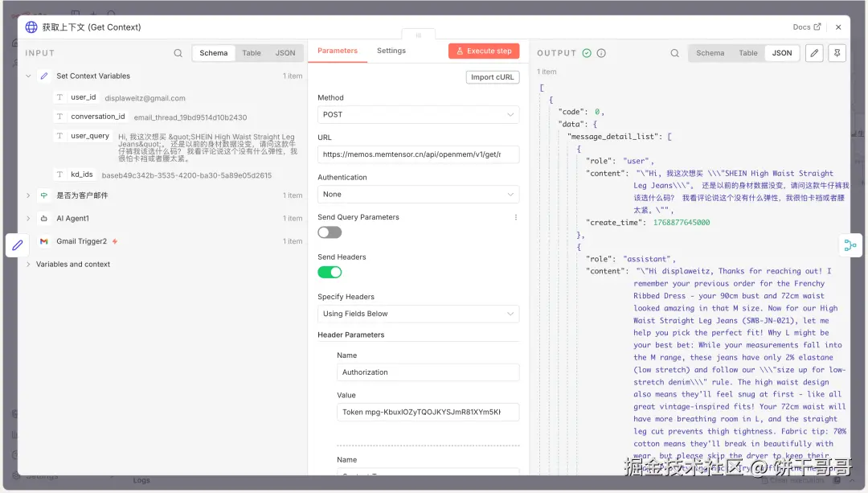Screen dimensions: 868x493
Task: Select the kd_ids field
Action: point(81,175)
